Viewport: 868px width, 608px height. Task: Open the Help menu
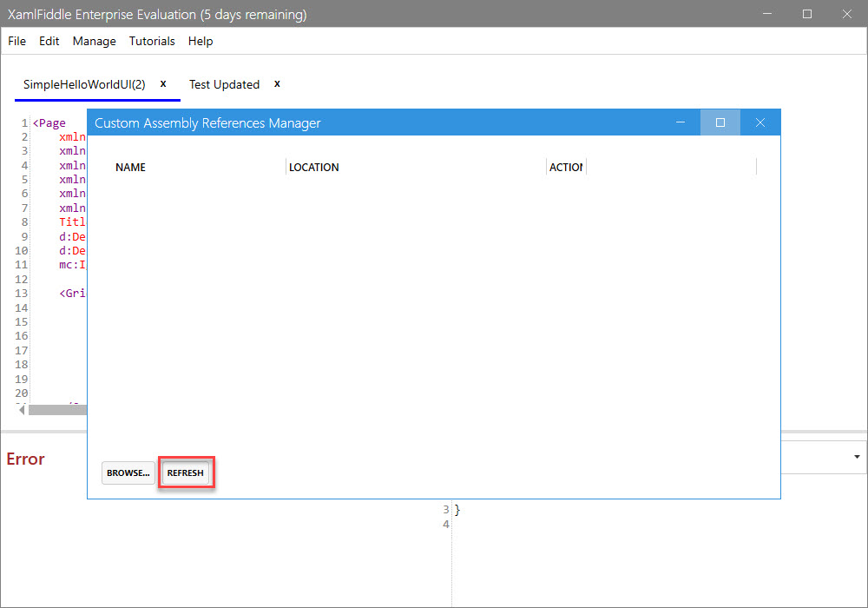click(201, 41)
